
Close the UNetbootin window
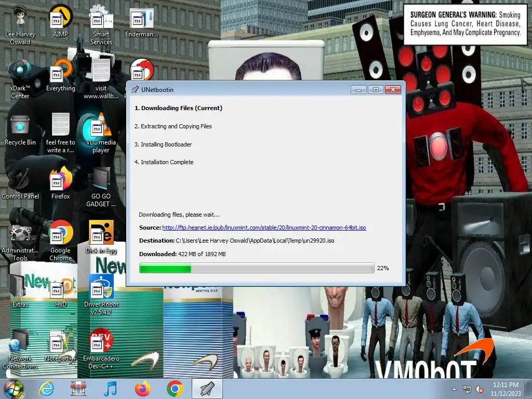(x=393, y=89)
